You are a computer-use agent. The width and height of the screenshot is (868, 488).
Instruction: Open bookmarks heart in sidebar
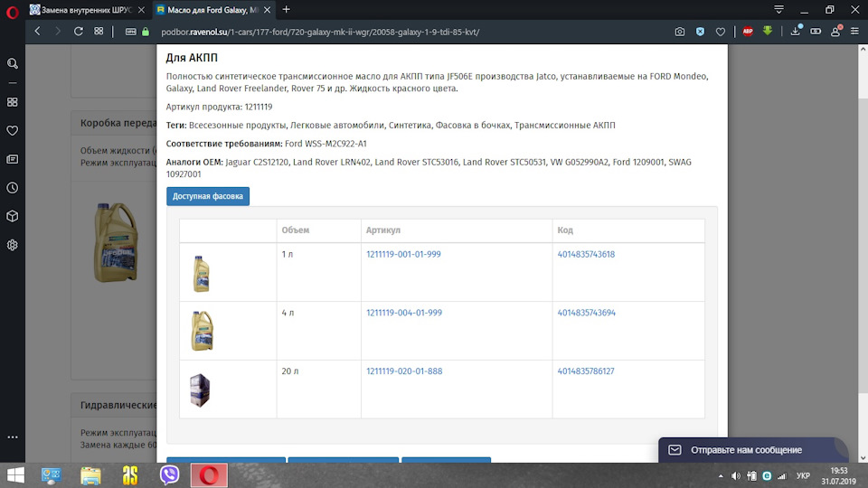click(12, 130)
